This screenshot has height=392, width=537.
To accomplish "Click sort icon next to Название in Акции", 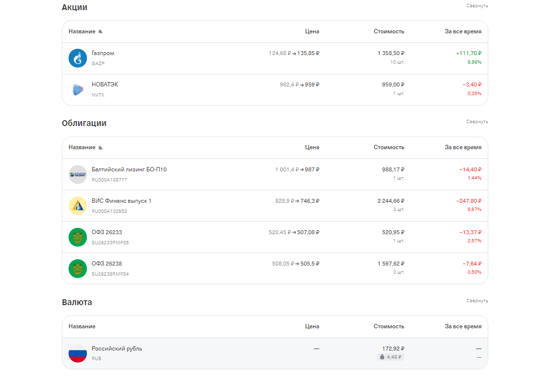I will pos(100,31).
